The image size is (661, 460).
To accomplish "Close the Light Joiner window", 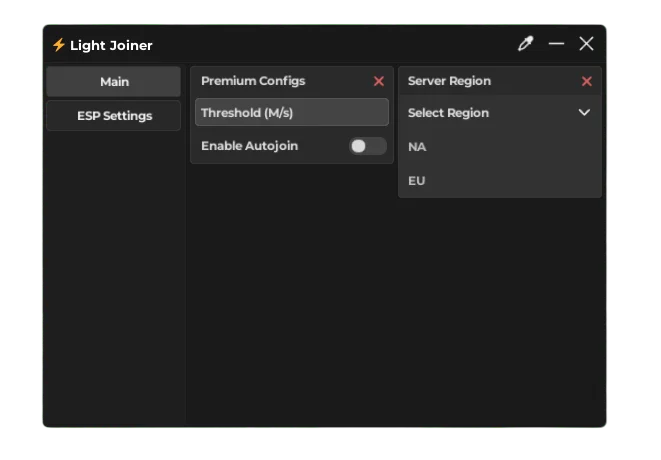I will point(586,44).
